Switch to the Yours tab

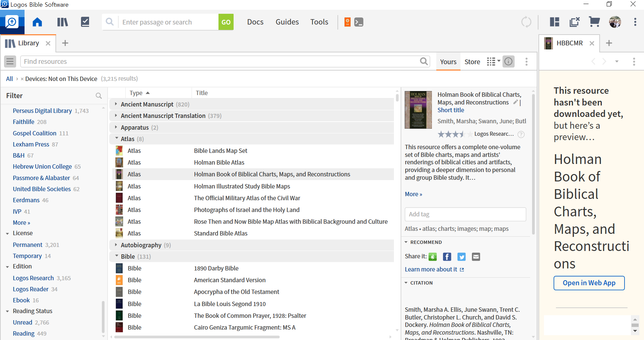click(x=448, y=62)
